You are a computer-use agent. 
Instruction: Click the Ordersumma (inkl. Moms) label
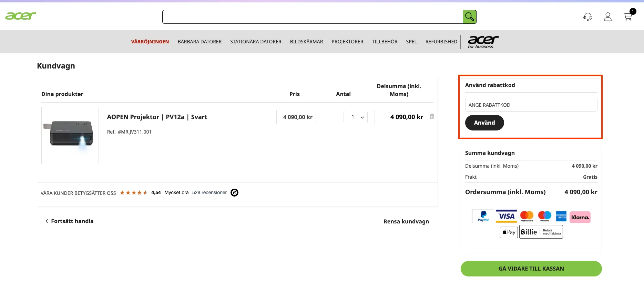[x=505, y=192]
